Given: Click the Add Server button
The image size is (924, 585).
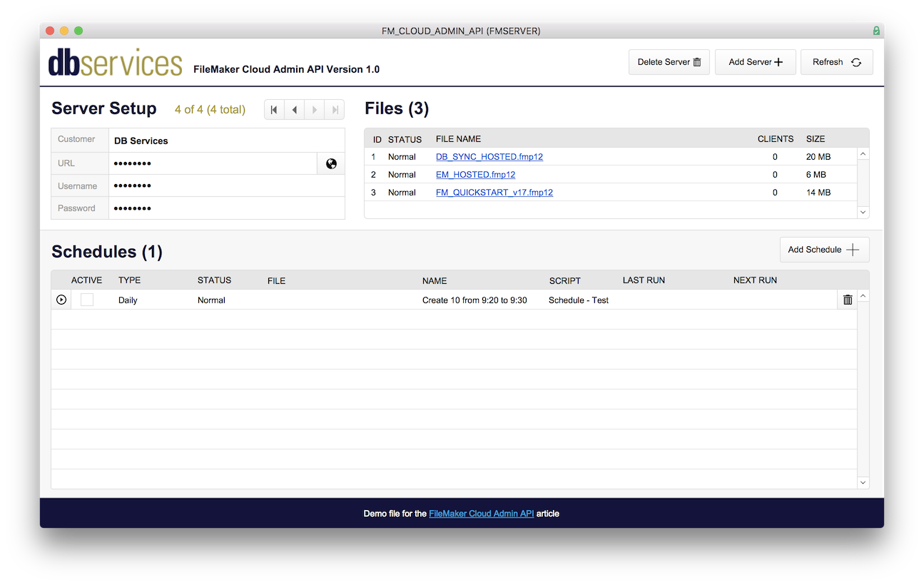Looking at the screenshot, I should (756, 62).
